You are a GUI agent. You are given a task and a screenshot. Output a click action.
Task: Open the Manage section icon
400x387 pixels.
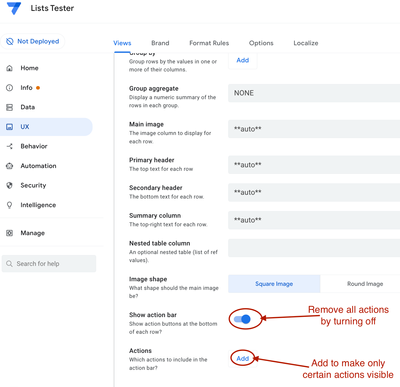tap(10, 233)
